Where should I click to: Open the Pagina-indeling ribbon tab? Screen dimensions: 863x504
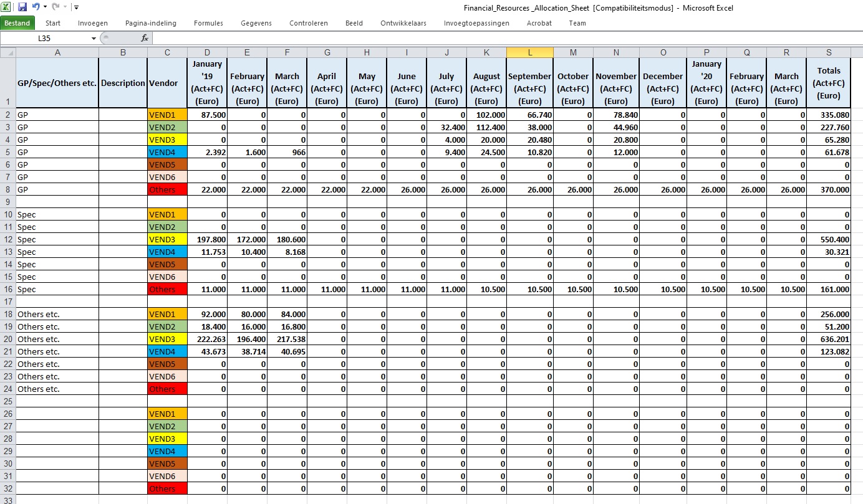coord(151,23)
